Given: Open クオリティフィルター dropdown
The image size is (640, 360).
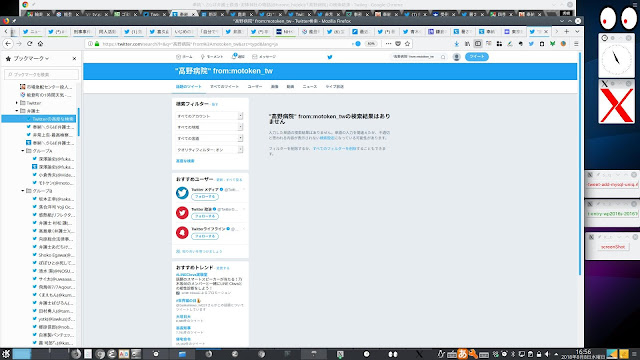Looking at the screenshot, I should coord(209,150).
